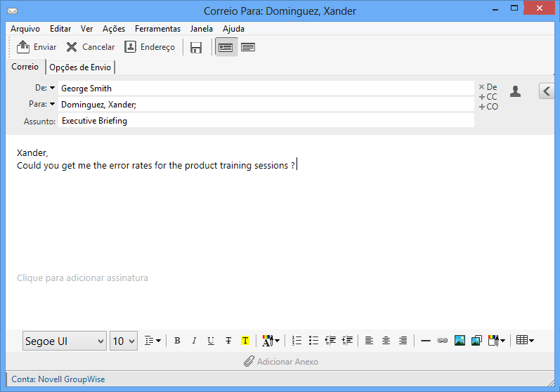Minimize the Correio window
Image resolution: width=560 pixels, height=392 pixels.
[495, 10]
